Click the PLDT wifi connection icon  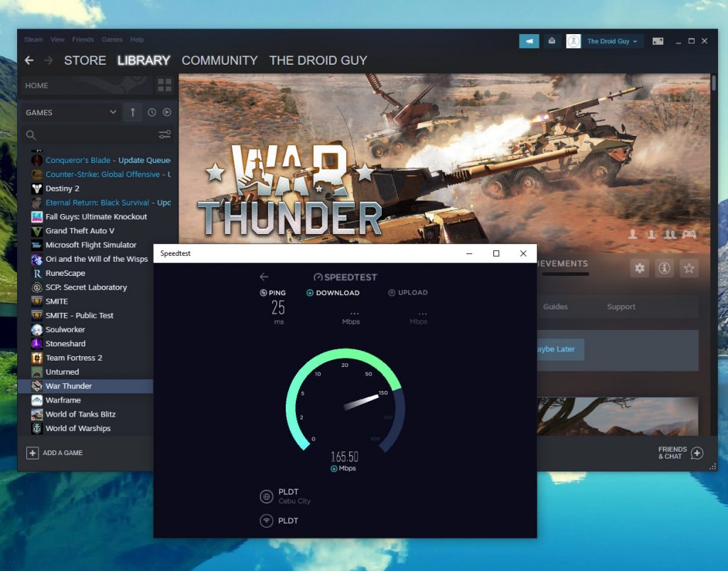point(267,521)
